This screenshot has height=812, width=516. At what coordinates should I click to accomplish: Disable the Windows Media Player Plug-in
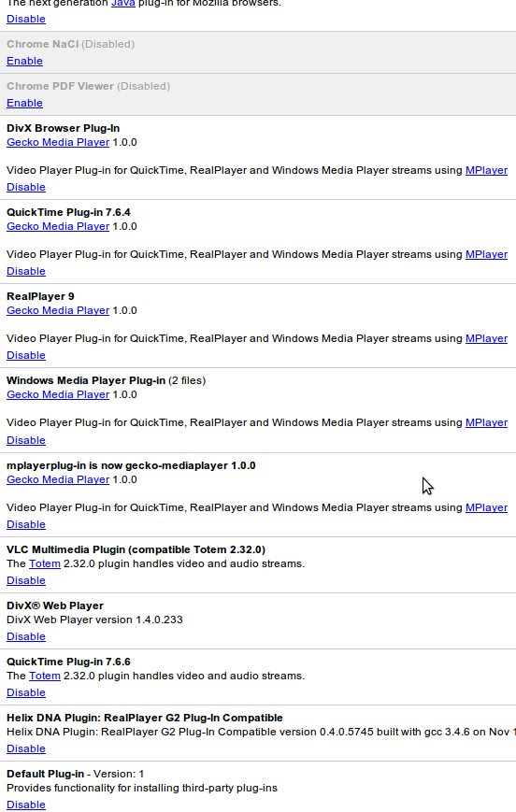26,441
